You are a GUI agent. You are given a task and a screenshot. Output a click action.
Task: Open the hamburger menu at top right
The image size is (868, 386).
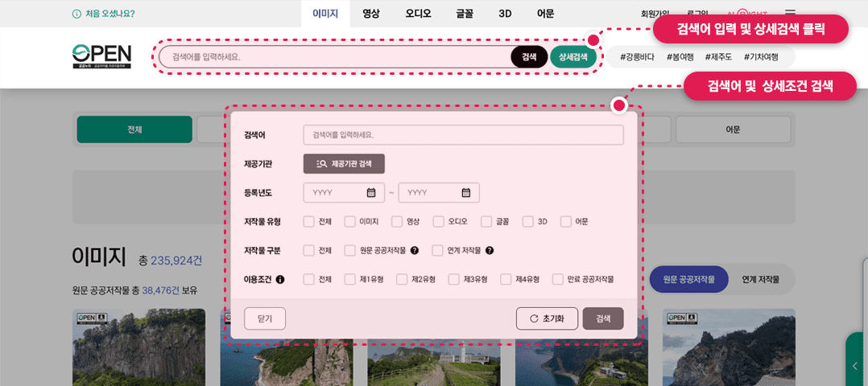pyautogui.click(x=791, y=14)
